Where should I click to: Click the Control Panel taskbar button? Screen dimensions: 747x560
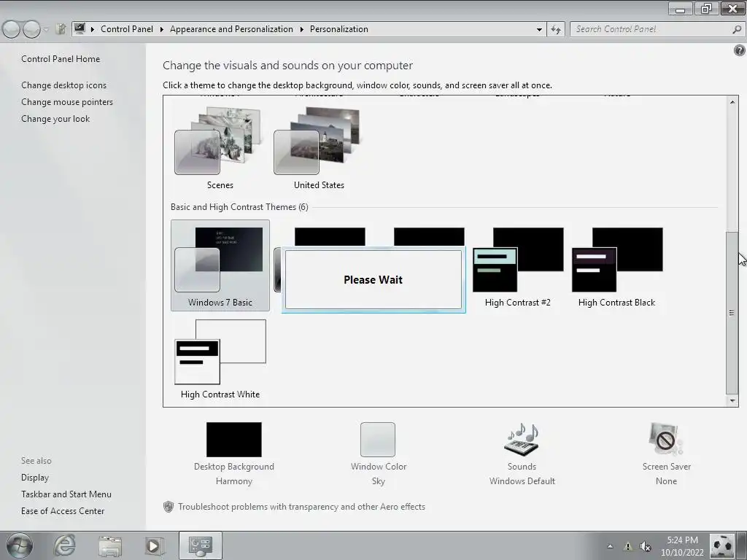[x=200, y=545]
